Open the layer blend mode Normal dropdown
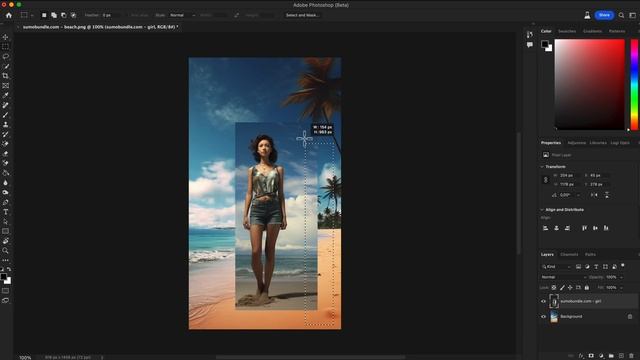This screenshot has height=360, width=640. point(564,277)
